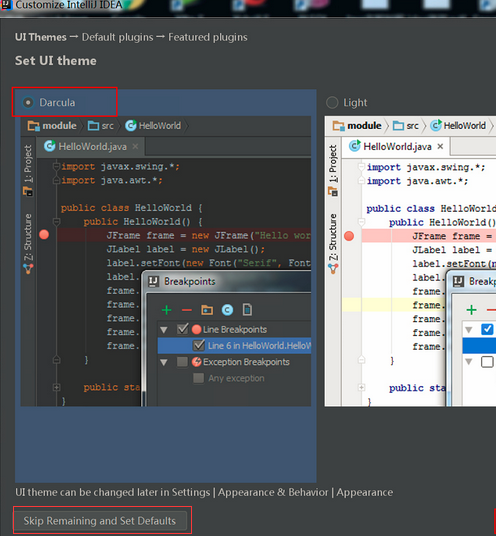
Task: Toggle unchecked checkbox in Light Breakpoints tree
Action: coord(487,362)
